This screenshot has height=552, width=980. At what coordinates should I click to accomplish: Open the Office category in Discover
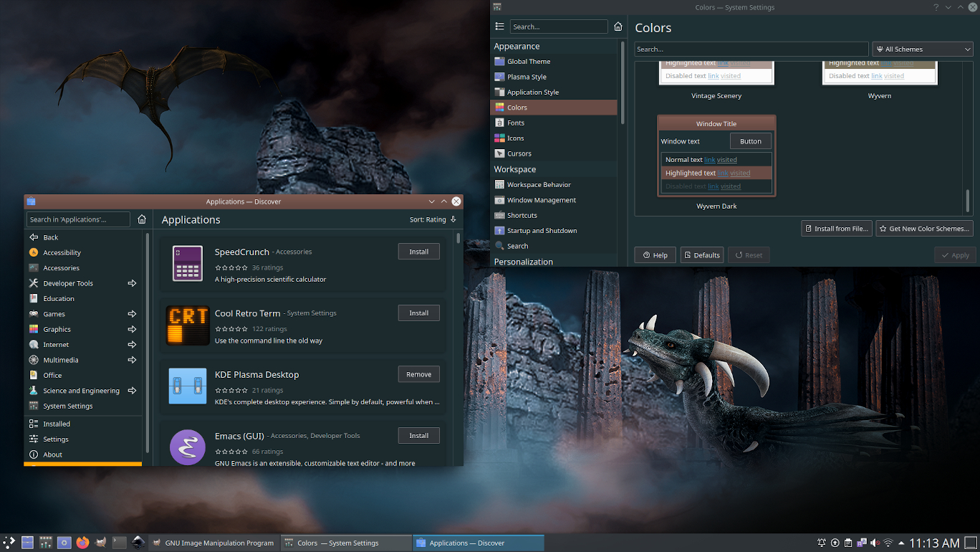pos(85,375)
